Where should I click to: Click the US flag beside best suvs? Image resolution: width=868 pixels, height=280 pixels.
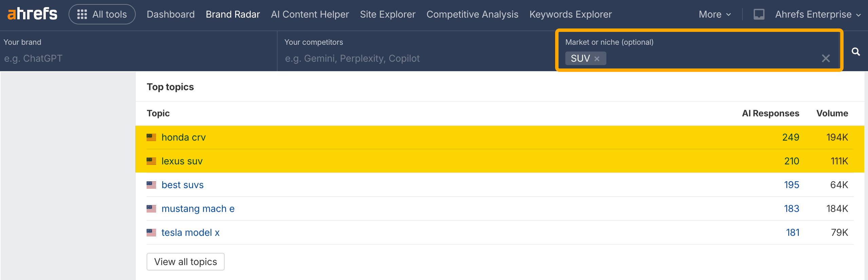151,185
